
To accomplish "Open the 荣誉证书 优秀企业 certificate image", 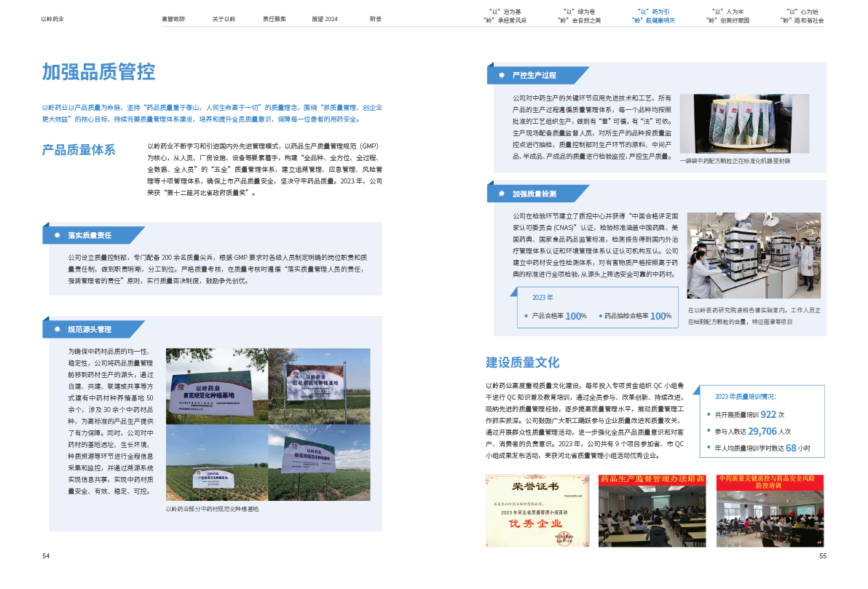I will 537,510.
